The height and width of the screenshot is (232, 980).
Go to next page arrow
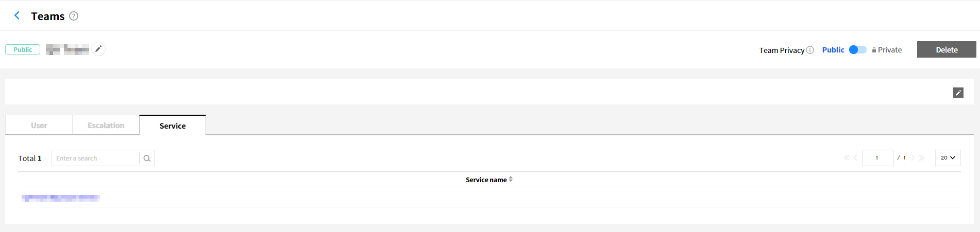click(913, 158)
